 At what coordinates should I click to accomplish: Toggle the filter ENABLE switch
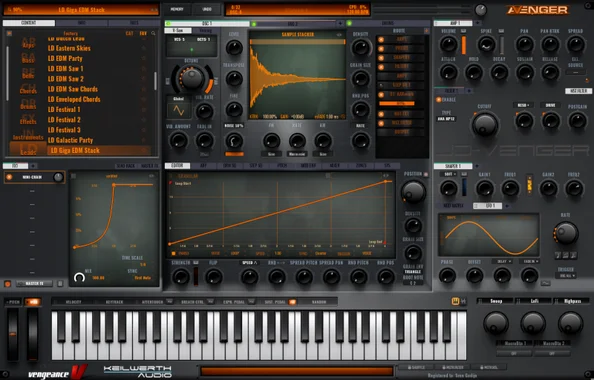(439, 100)
